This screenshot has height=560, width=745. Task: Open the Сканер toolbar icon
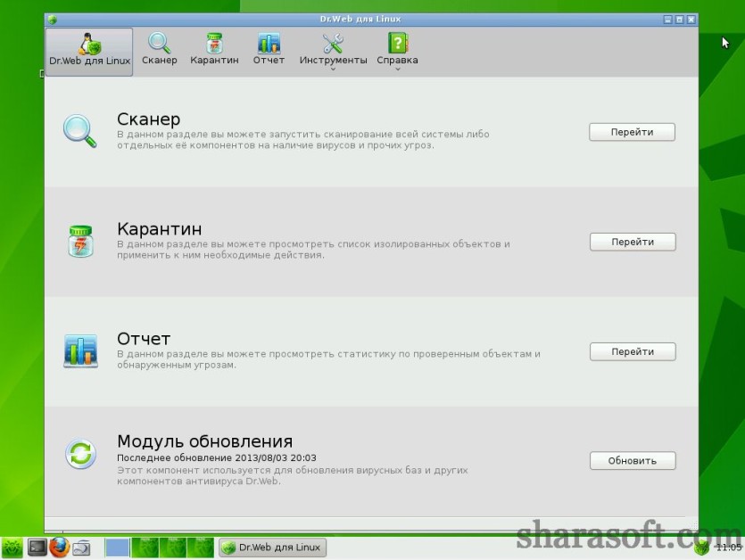click(159, 49)
